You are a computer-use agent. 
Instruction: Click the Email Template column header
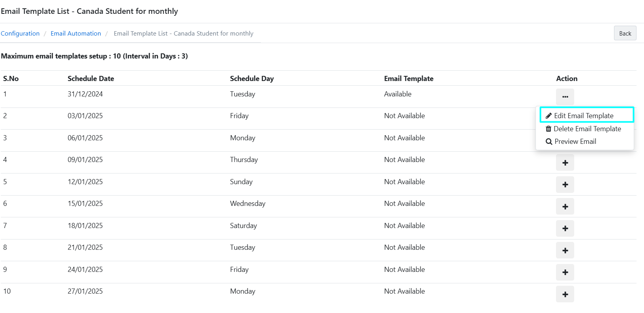[409, 79]
